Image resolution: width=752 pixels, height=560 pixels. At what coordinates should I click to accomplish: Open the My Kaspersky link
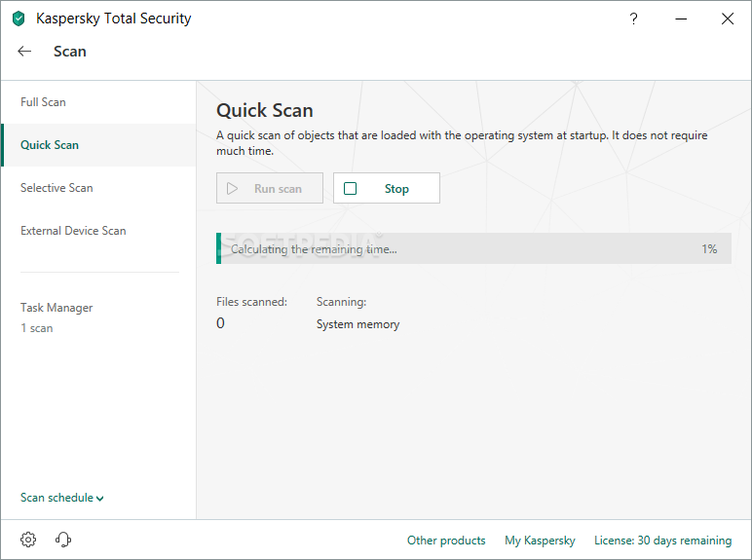click(x=540, y=541)
